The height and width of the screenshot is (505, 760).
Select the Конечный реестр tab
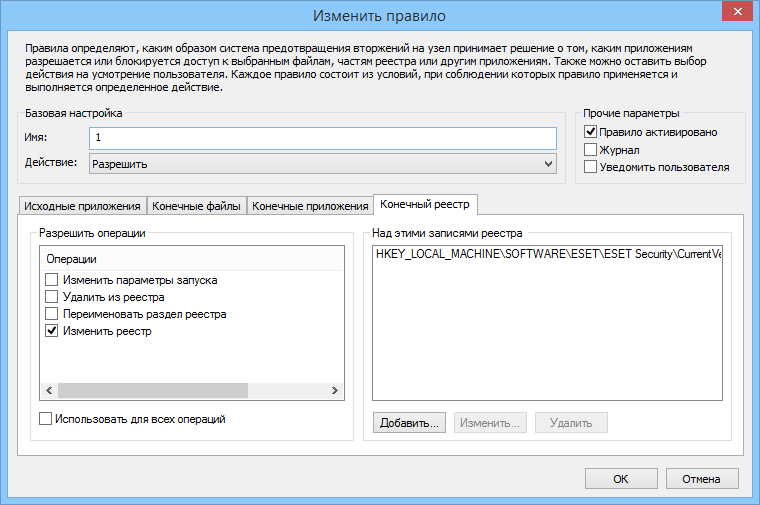tap(425, 204)
